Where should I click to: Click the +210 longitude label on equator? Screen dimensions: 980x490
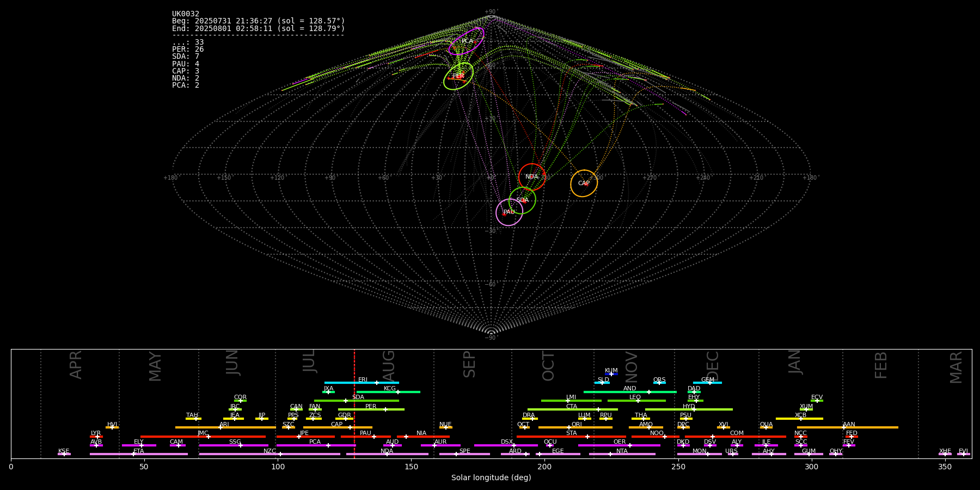756,177
